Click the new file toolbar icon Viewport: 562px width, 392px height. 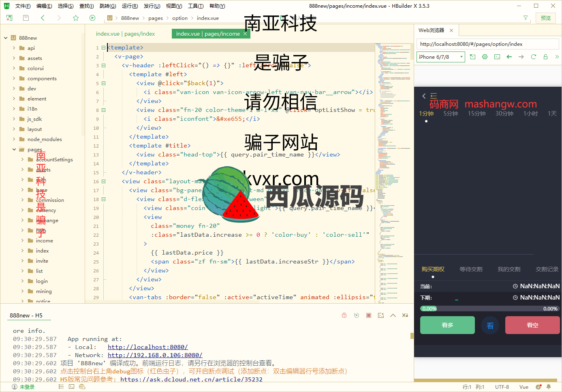coord(9,18)
